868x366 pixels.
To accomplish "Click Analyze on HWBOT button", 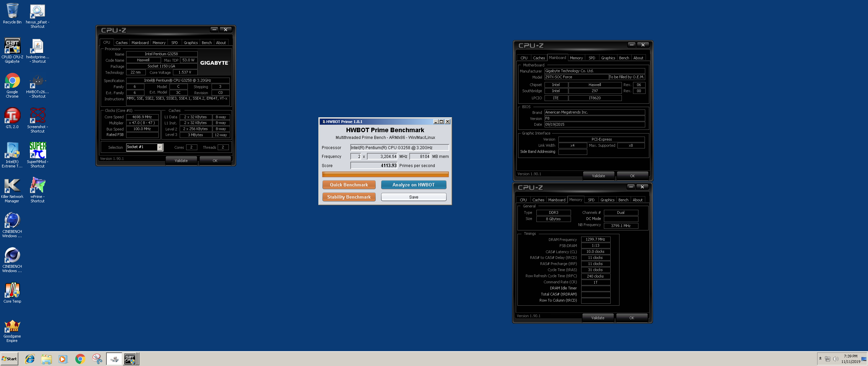I will click(x=413, y=185).
